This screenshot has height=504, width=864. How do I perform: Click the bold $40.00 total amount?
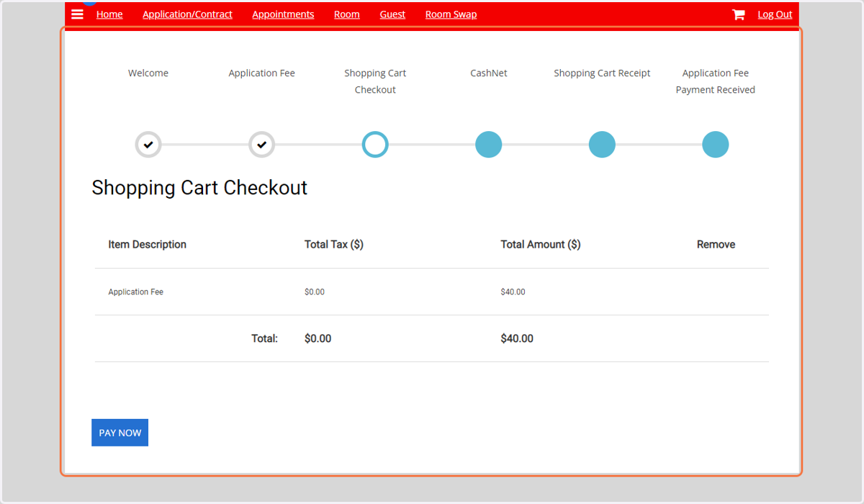point(517,338)
